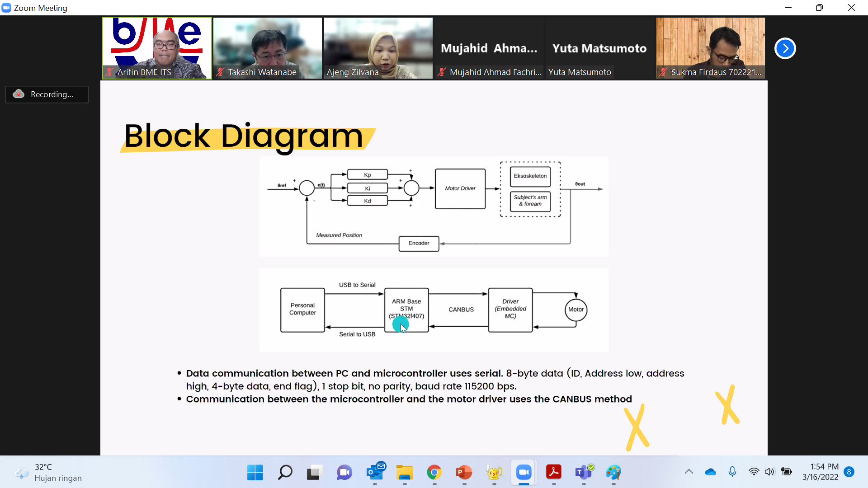Image resolution: width=868 pixels, height=488 pixels.
Task: Select Arifin BME ITS video thumbnail
Action: (156, 48)
